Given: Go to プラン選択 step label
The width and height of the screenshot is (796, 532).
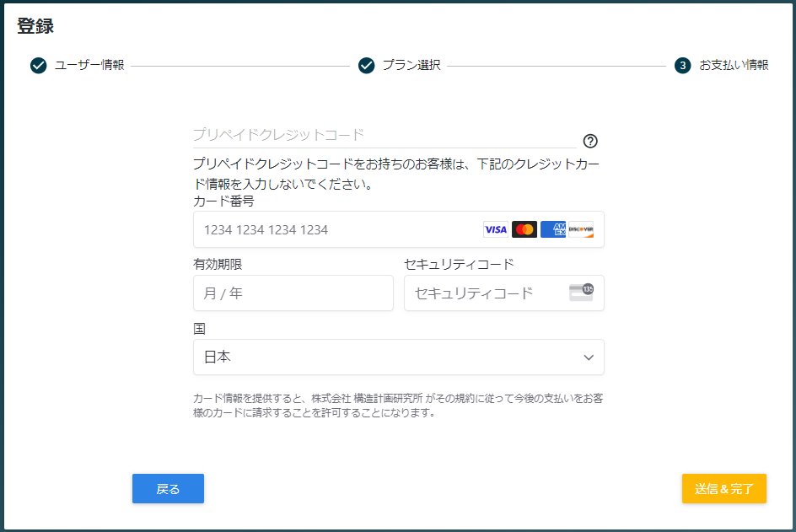Looking at the screenshot, I should tap(411, 65).
